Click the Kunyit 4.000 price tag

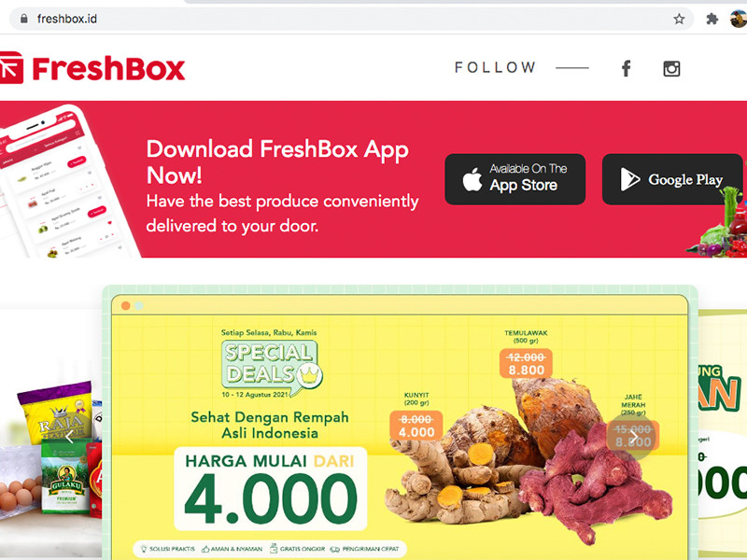416,426
